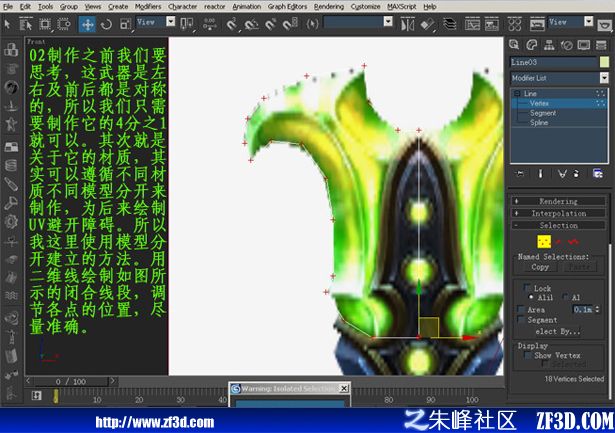
Task: Open the Rendering menu
Action: (329, 7)
